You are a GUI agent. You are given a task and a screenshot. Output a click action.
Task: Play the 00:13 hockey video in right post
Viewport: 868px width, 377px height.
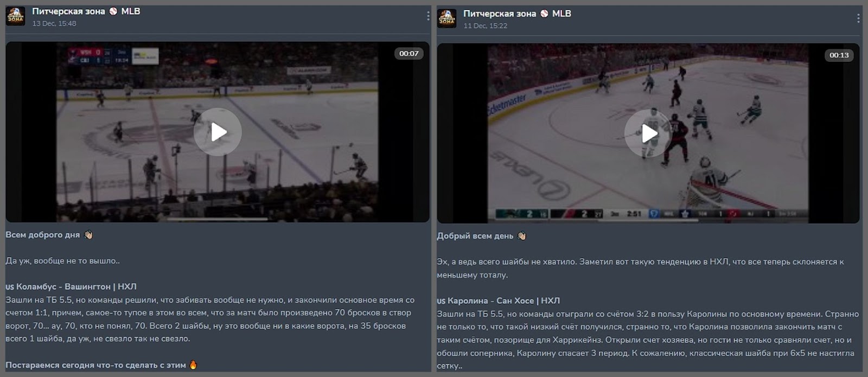tap(648, 133)
